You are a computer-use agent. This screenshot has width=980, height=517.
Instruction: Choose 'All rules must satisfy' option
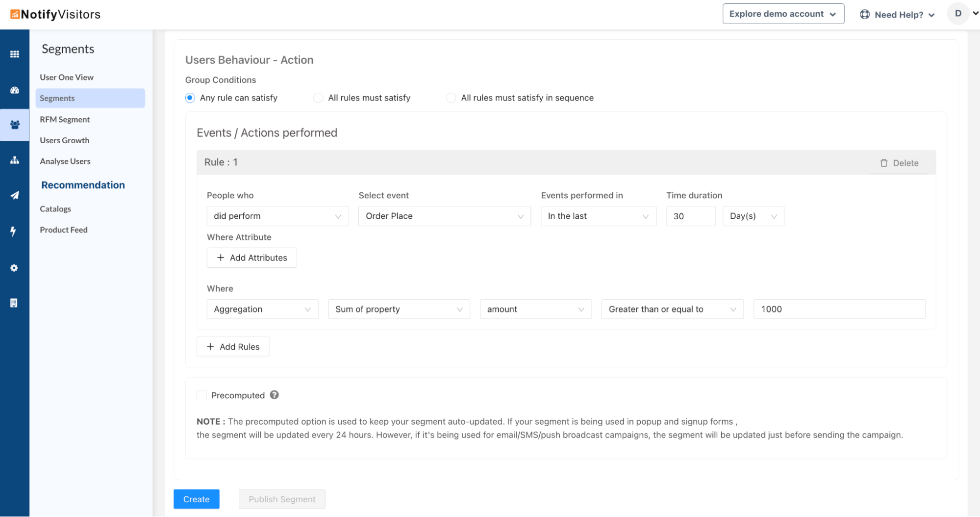[x=318, y=98]
